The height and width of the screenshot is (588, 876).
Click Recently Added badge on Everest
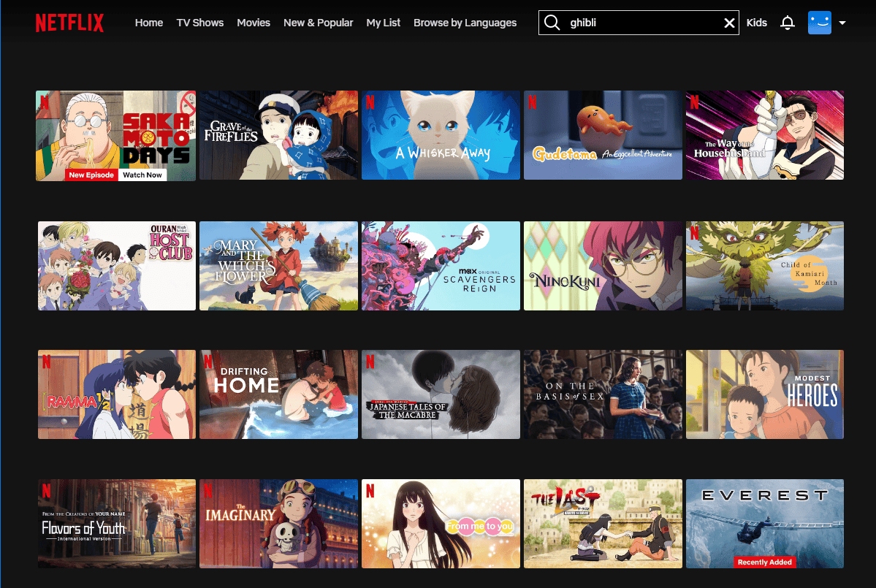(764, 562)
